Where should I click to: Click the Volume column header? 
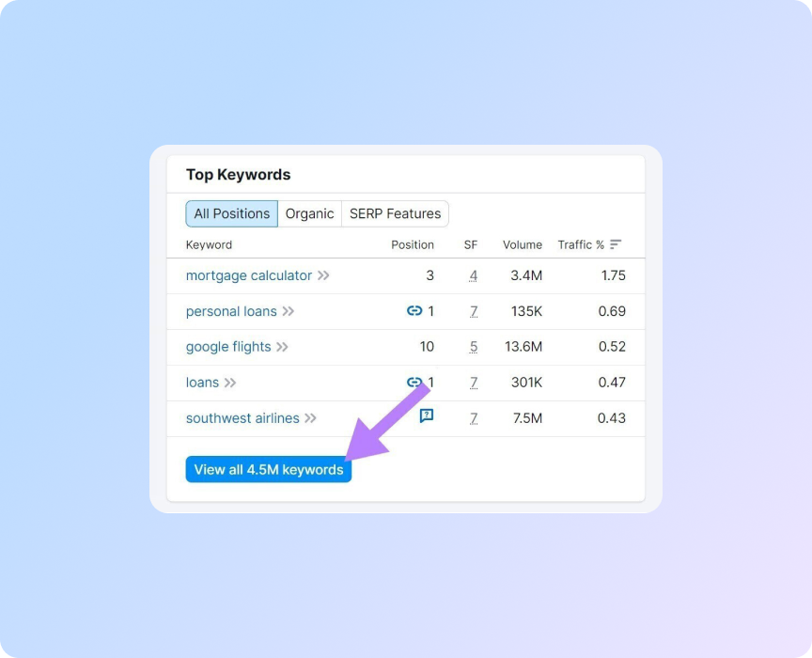coord(522,244)
